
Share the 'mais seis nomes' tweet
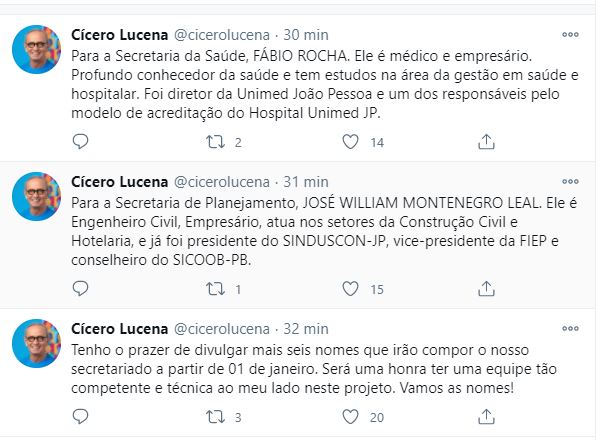click(x=484, y=417)
